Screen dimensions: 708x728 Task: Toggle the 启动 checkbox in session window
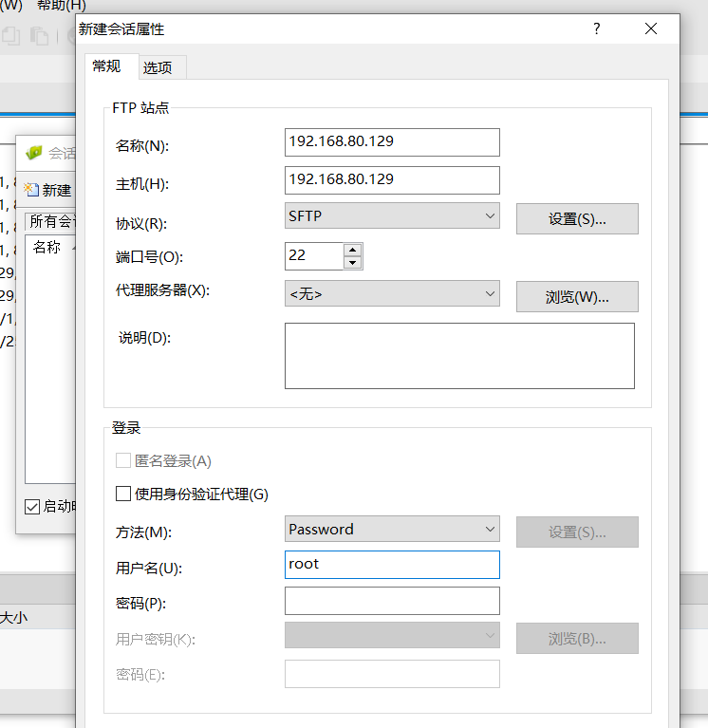(32, 507)
